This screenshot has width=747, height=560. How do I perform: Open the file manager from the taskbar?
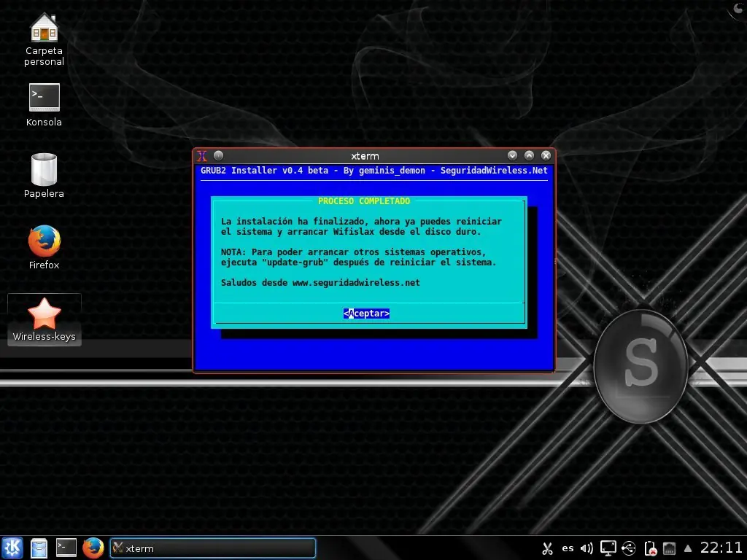pyautogui.click(x=39, y=548)
